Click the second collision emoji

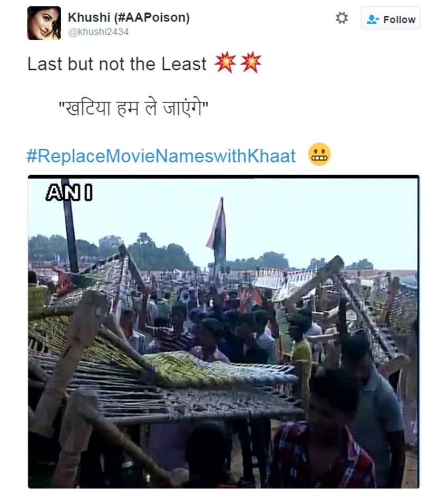click(251, 63)
